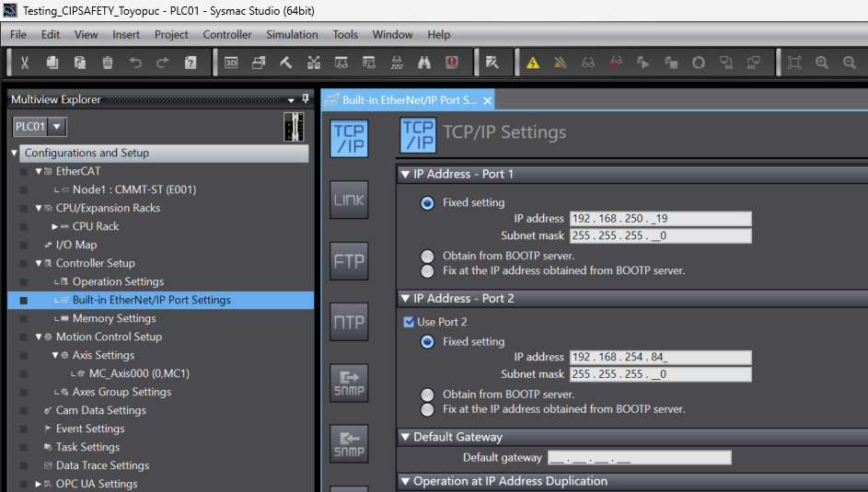Open the LINK settings side tab
Screen dimensions: 868x492
coord(349,200)
